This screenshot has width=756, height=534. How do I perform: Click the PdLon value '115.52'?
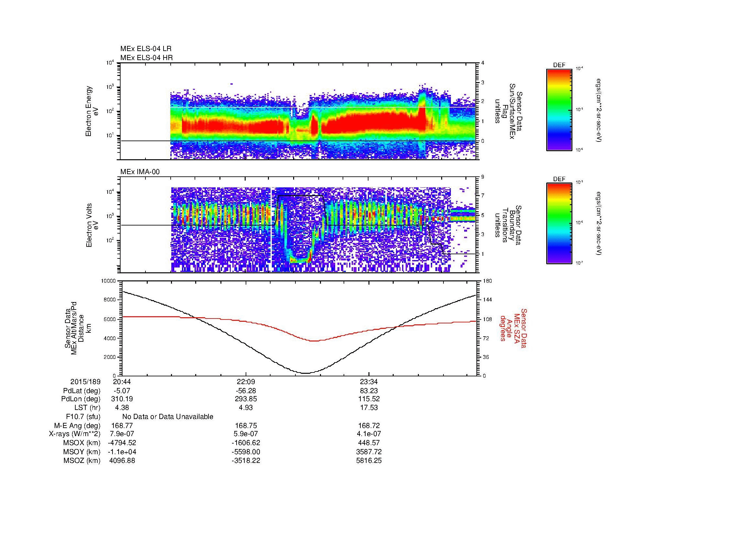369,399
